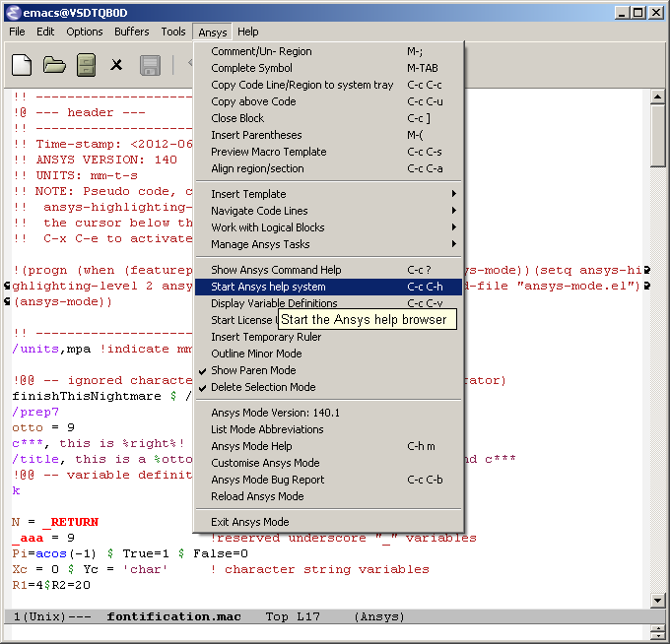Close the Ansys menu

click(x=213, y=32)
